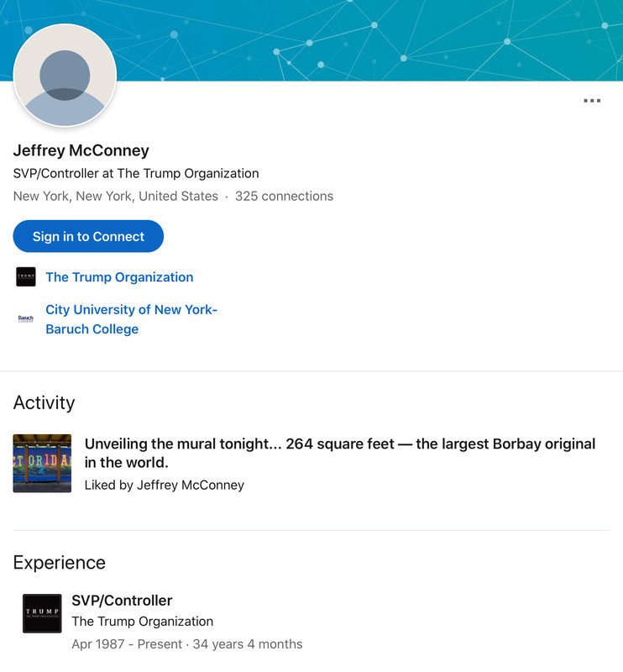The width and height of the screenshot is (623, 672).
Task: Open the 'Unveiling the mural tonight' post
Action: tap(340, 453)
